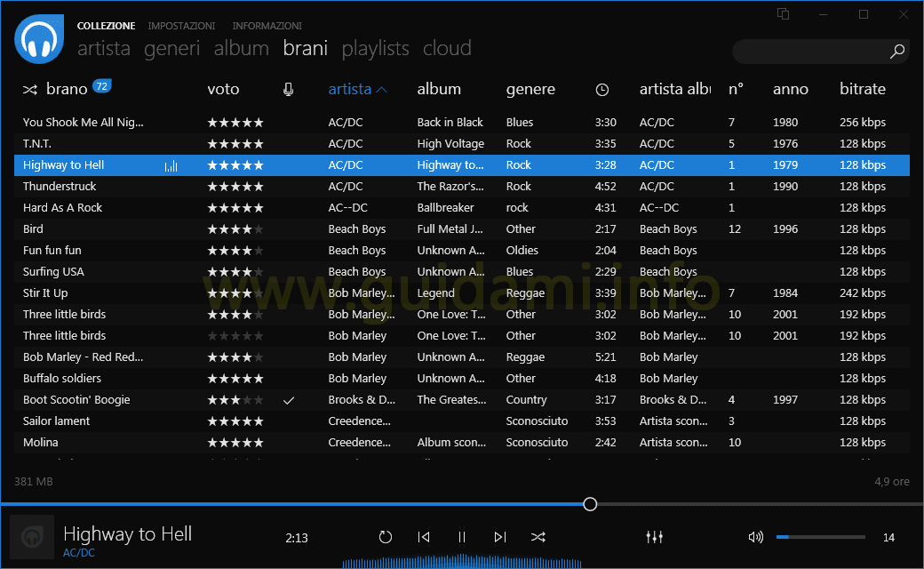Screen dimensions: 924x569
Task: Select the Fun fun fun track
Action: [x=461, y=251]
